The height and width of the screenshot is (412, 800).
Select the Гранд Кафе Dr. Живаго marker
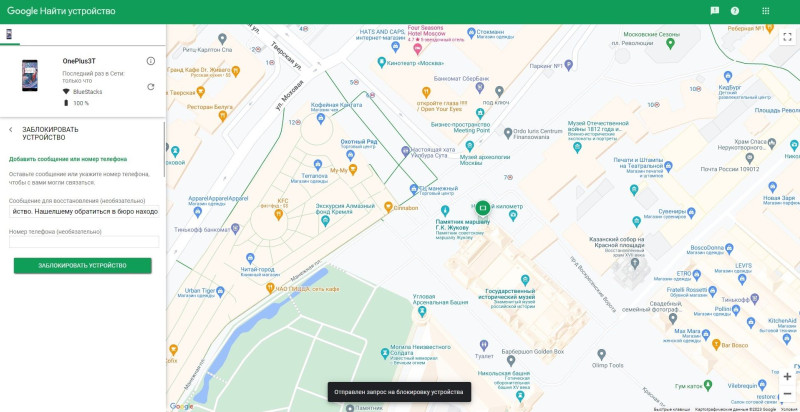(235, 71)
